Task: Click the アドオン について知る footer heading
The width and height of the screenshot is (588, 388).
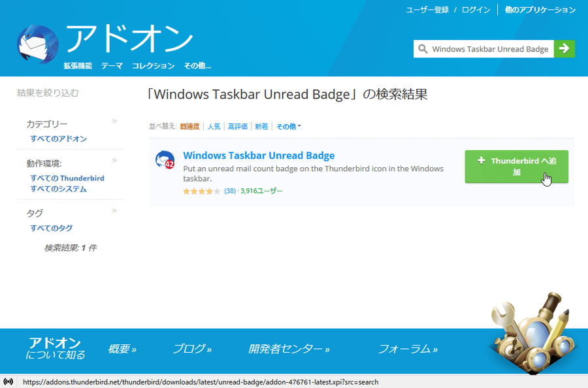Action: [56, 348]
